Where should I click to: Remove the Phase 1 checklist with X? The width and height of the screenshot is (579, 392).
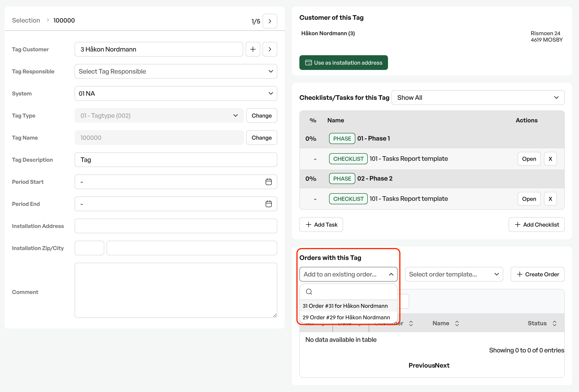click(x=550, y=159)
